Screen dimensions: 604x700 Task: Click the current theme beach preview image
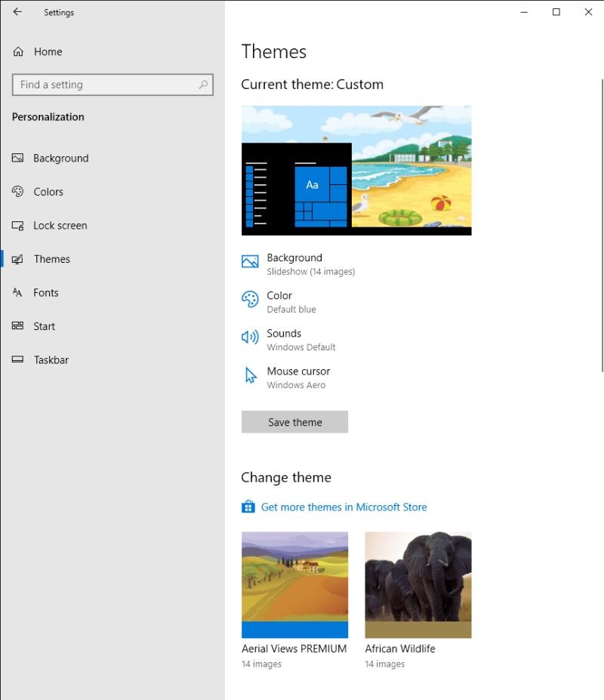click(x=356, y=171)
